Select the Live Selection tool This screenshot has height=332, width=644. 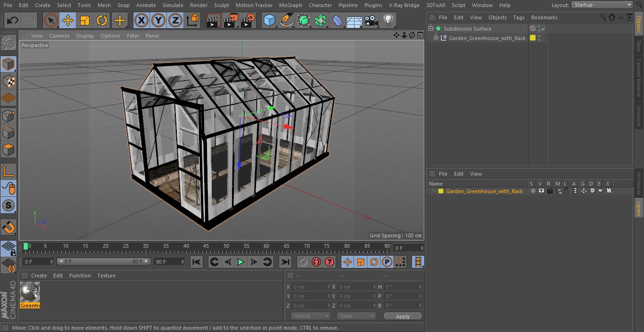tap(50, 20)
